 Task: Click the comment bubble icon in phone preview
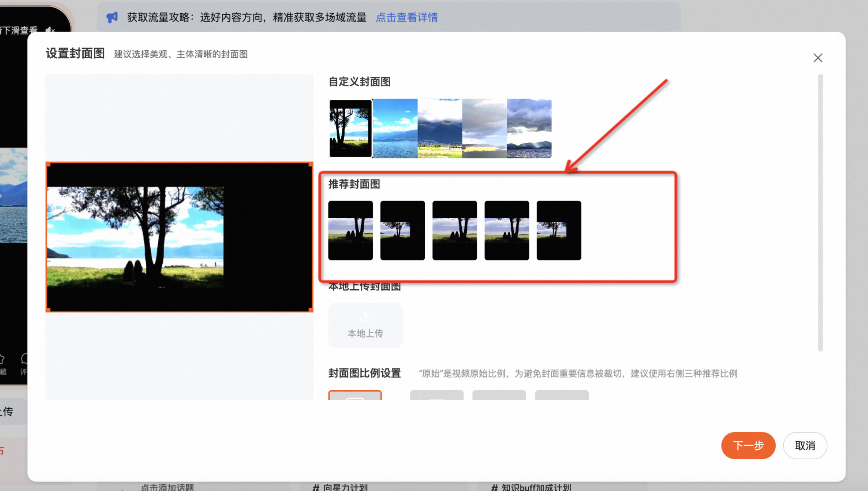pyautogui.click(x=24, y=358)
